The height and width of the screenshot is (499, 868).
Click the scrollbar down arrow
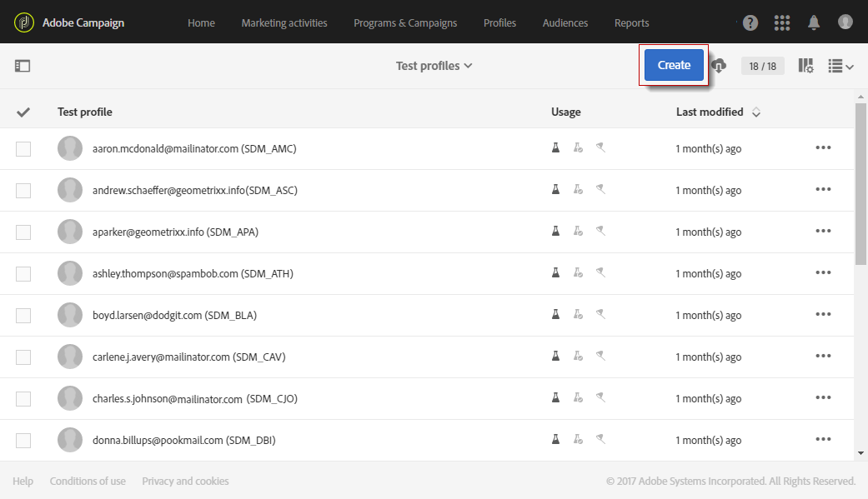tap(860, 452)
